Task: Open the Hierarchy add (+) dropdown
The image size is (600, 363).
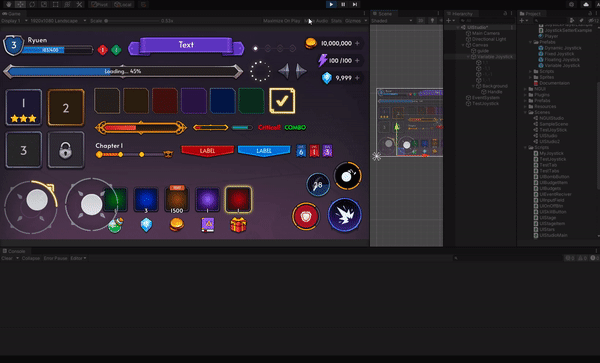Action: click(450, 21)
